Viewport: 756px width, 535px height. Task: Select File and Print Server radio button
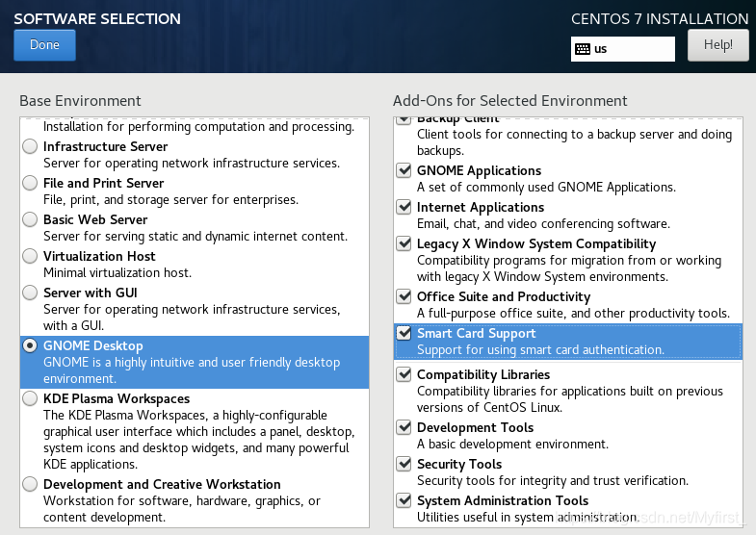pyautogui.click(x=30, y=183)
